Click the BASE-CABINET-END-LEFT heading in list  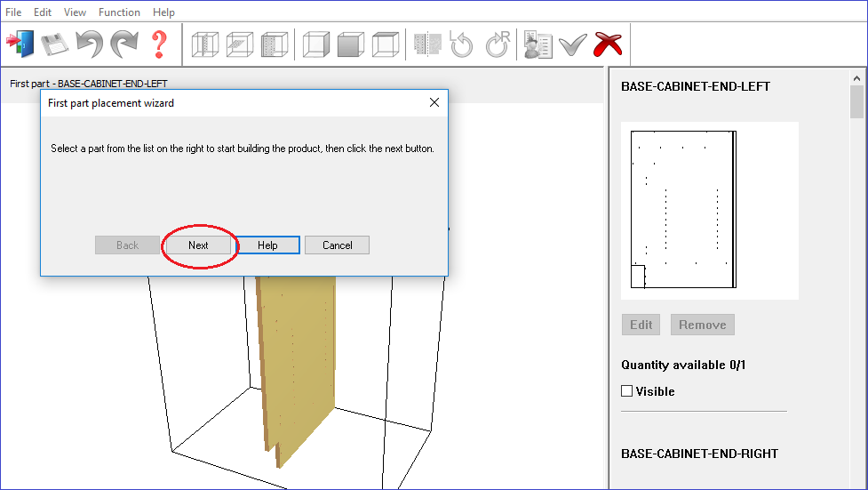pos(696,86)
